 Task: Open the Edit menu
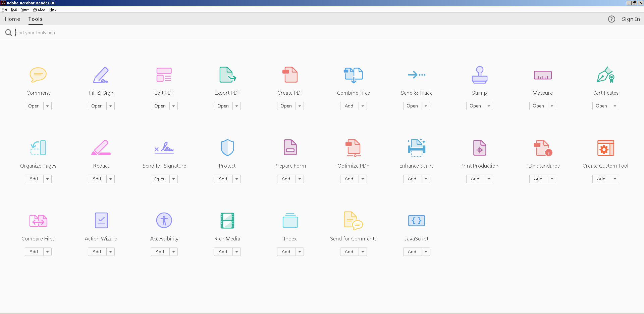14,9
